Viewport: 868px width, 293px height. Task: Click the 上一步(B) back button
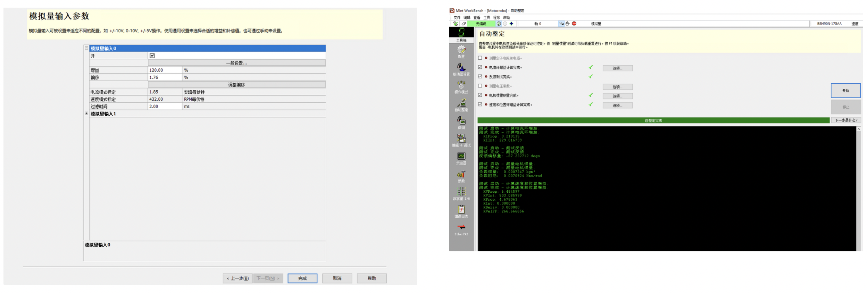click(x=238, y=278)
